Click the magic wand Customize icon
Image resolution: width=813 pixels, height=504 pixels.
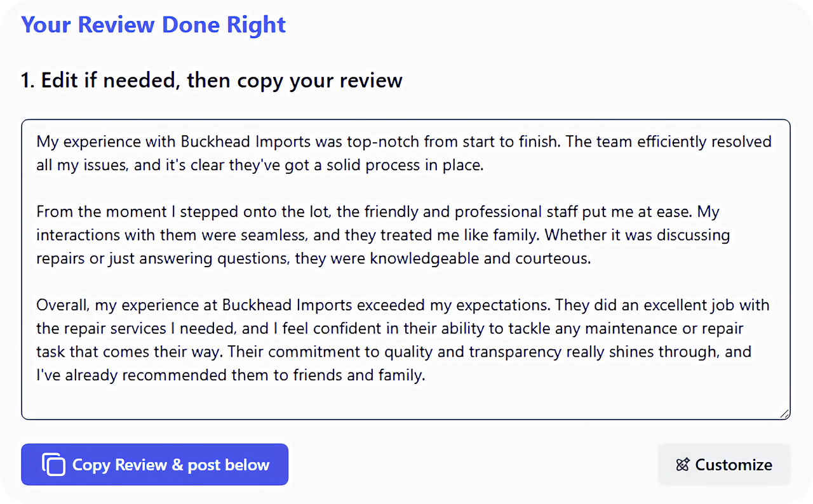click(x=683, y=465)
